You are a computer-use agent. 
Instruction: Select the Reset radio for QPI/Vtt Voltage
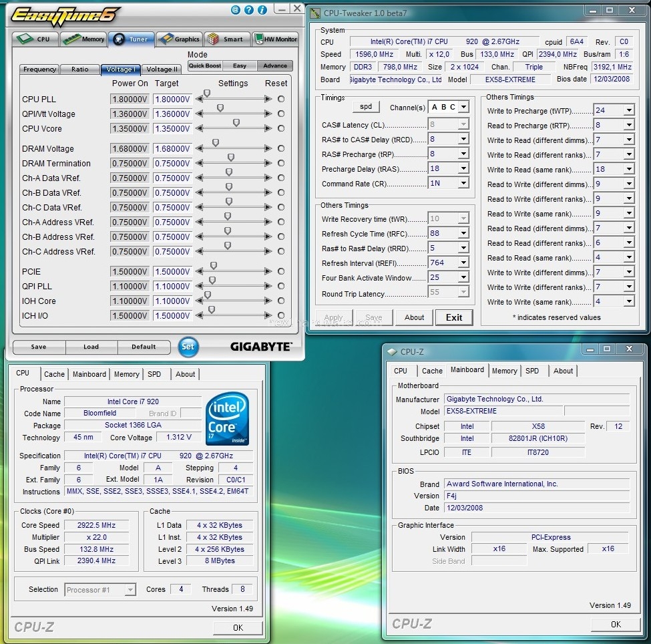(x=281, y=114)
